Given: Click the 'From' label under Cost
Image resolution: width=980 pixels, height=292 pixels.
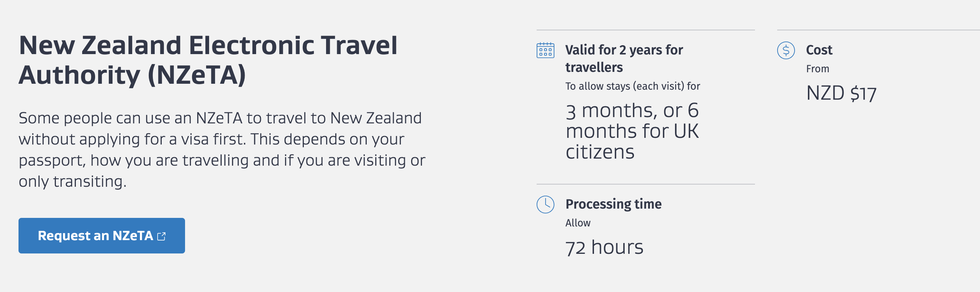Looking at the screenshot, I should [818, 69].
